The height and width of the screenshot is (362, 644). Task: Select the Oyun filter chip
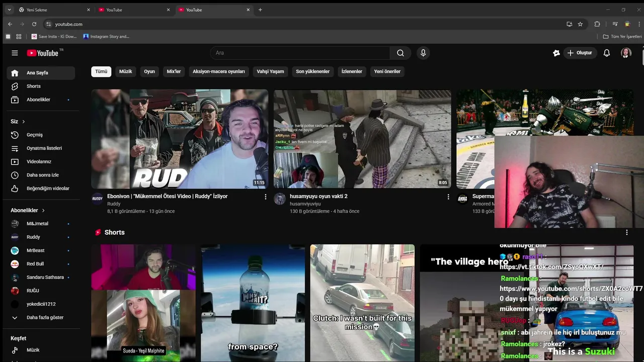tap(149, 71)
